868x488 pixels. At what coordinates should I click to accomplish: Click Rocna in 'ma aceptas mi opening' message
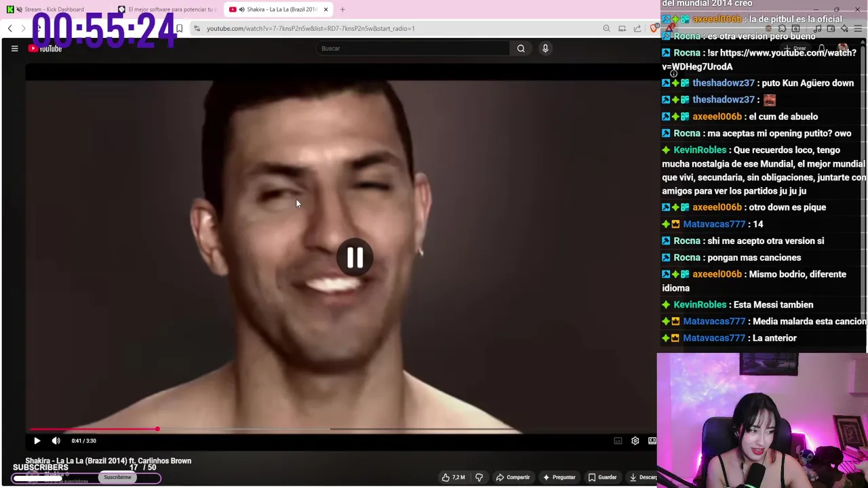686,134
